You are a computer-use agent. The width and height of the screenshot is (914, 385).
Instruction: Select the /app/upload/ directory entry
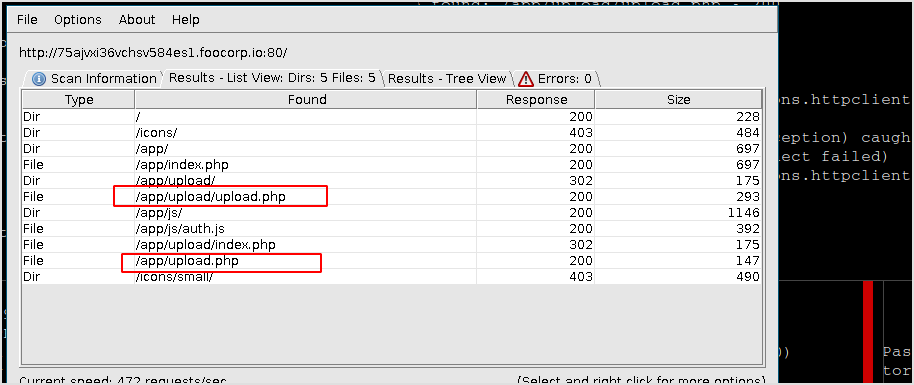[392, 180]
